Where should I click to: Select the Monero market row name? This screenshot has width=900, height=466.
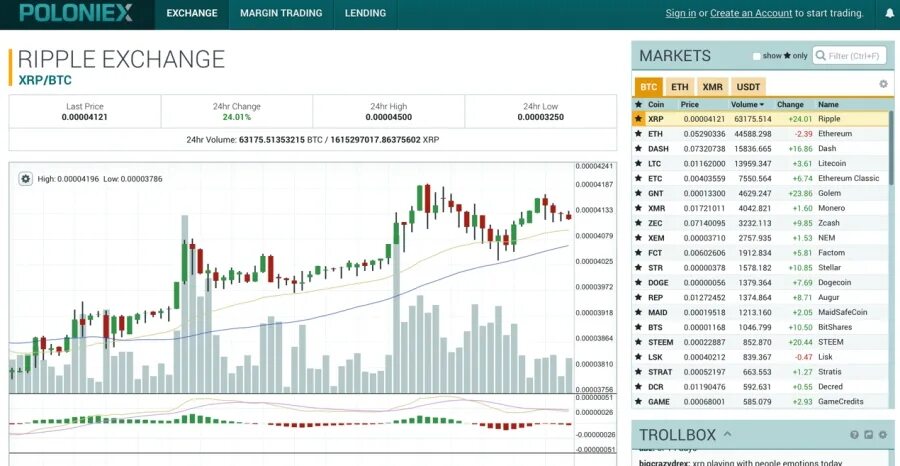tap(831, 208)
